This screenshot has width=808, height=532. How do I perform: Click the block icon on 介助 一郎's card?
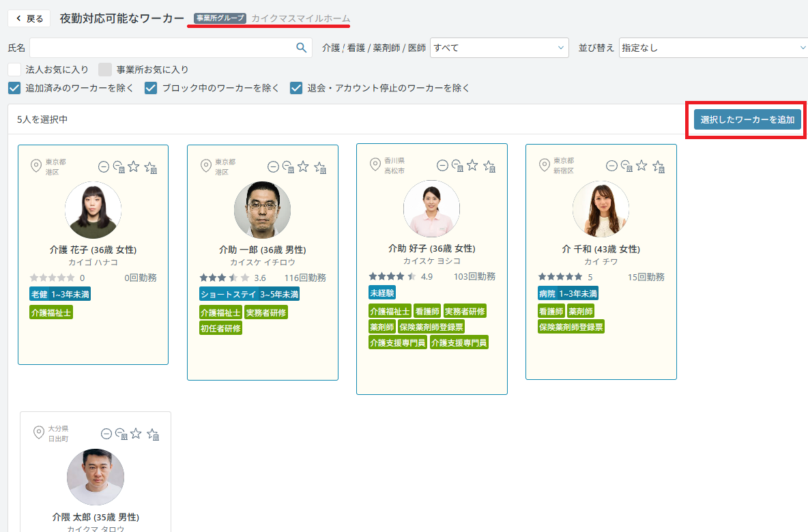click(x=273, y=167)
